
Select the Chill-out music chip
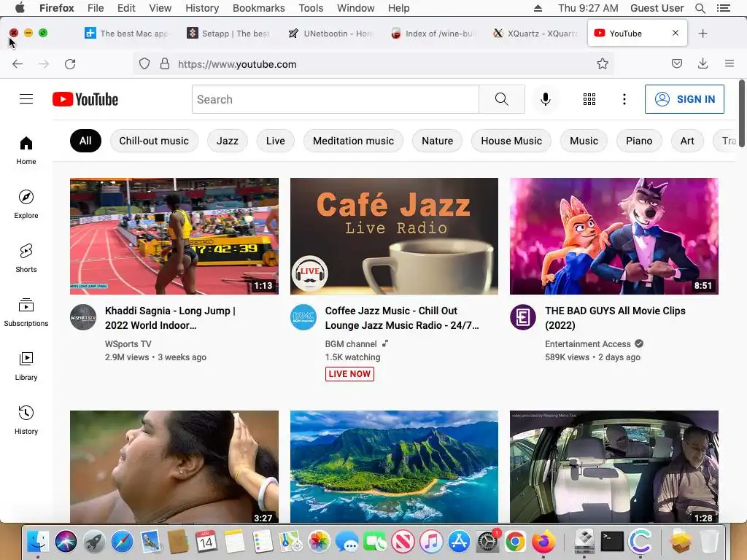click(154, 141)
